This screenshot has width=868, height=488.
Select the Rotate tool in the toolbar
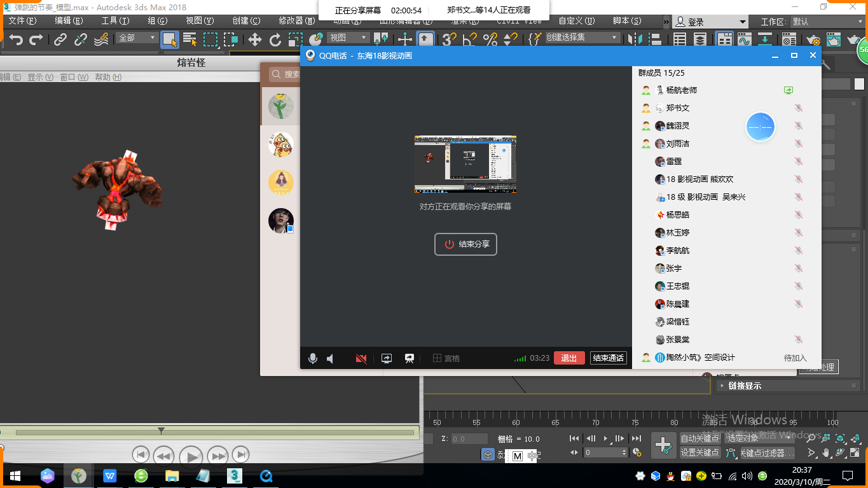[275, 39]
